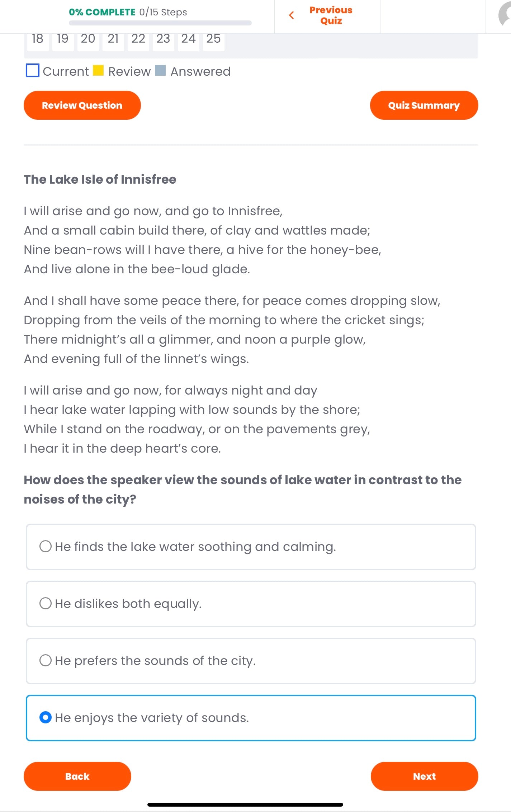Click the yellow Review legend swatch
This screenshot has width=511, height=812.
(98, 70)
